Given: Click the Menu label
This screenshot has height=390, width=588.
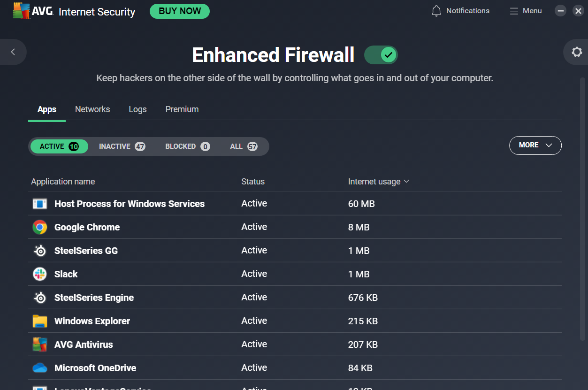Looking at the screenshot, I should (x=532, y=11).
